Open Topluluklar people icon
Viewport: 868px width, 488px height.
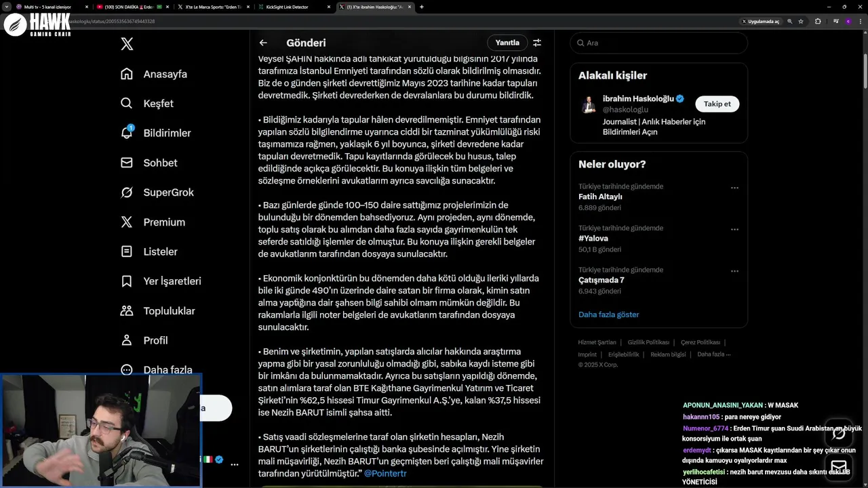click(127, 311)
